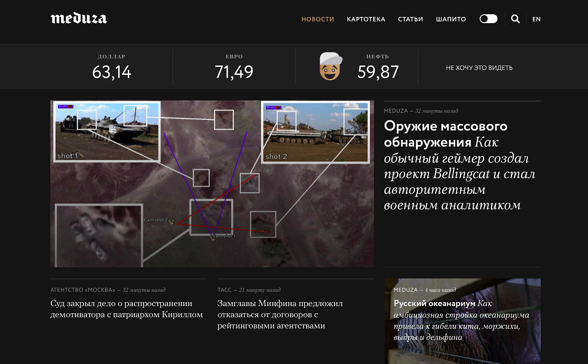Click the Доллар rate 63,14
Screen dimensions: 588x364
111,72
